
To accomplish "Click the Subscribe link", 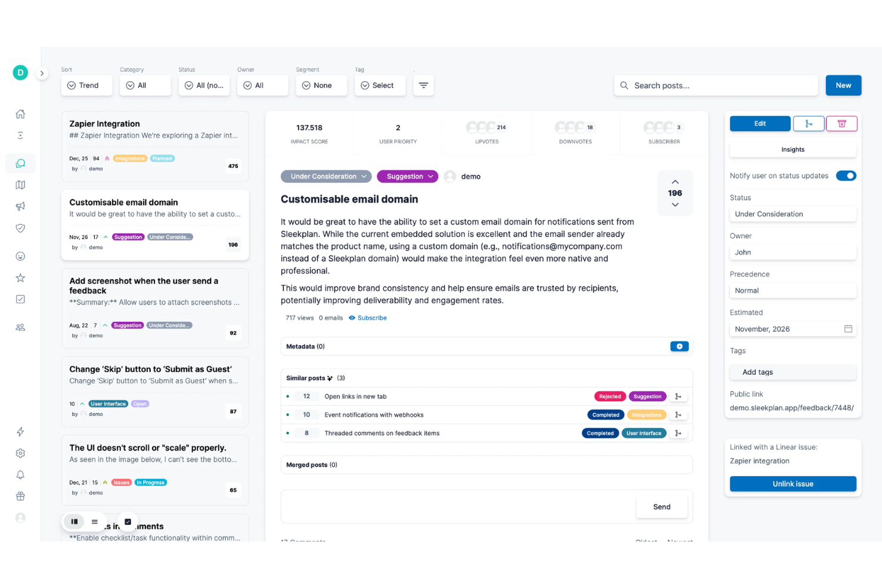I will pyautogui.click(x=368, y=318).
